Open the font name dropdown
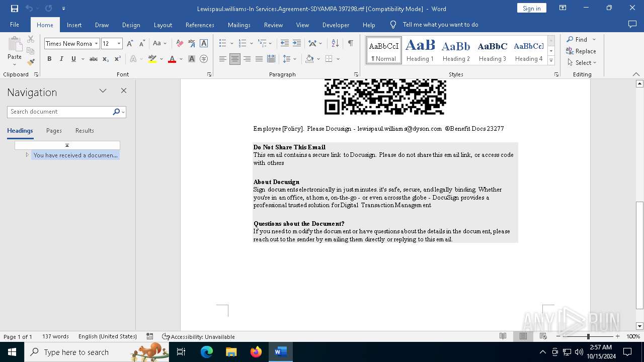This screenshot has width=644, height=362. pos(96,44)
